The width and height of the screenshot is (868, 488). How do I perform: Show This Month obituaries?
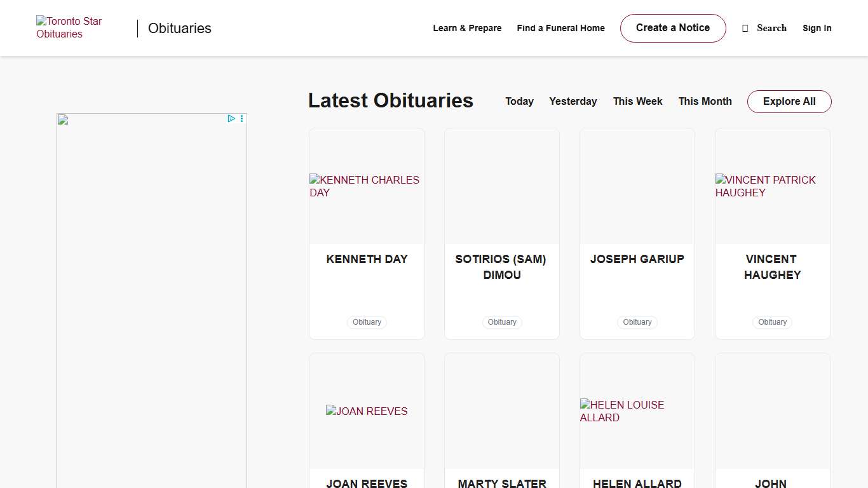(x=705, y=102)
